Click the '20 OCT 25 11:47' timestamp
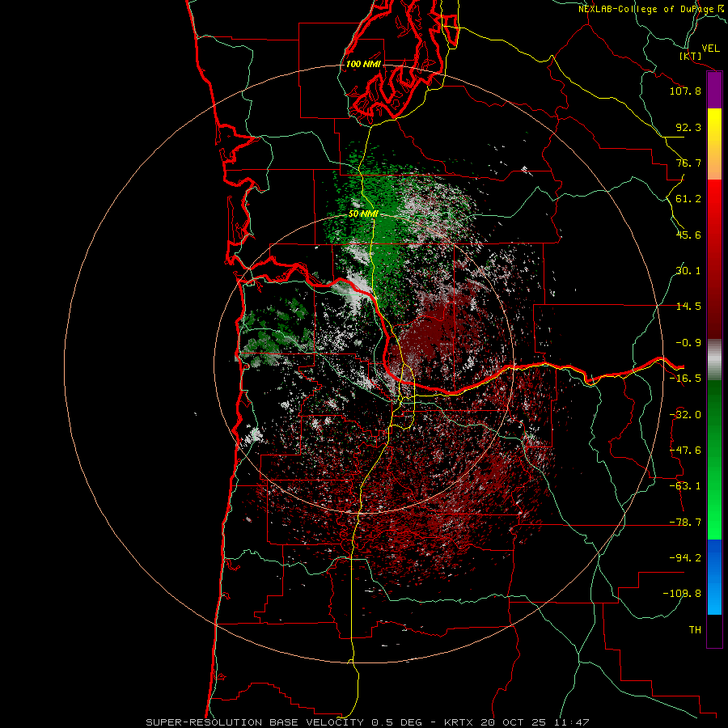The width and height of the screenshot is (728, 728). [x=535, y=722]
